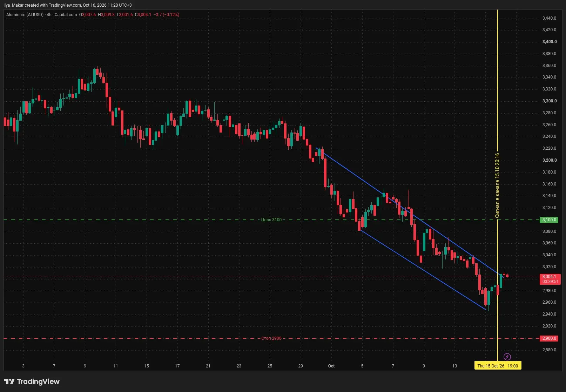Click date 17 on the time axis

coord(177,366)
